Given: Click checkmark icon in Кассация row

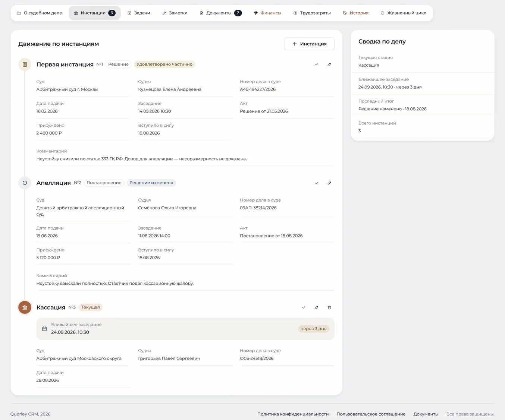Looking at the screenshot, I should tap(304, 307).
